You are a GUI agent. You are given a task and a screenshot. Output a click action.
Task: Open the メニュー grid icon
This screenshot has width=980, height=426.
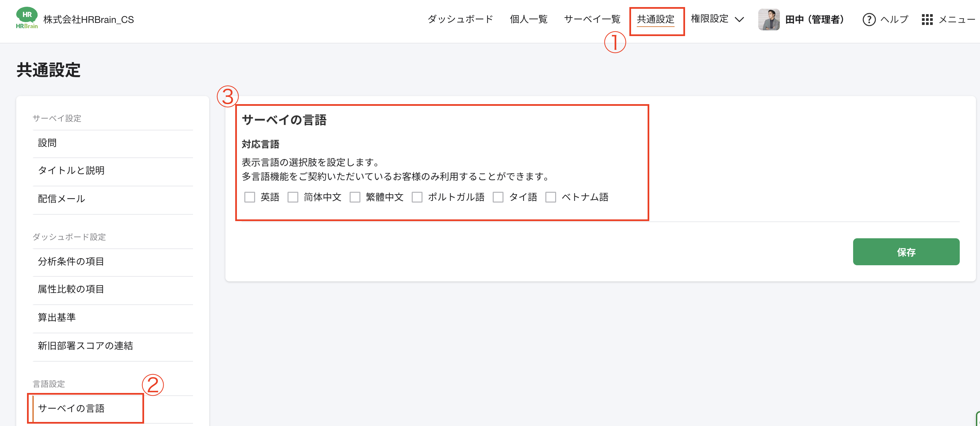[929, 20]
